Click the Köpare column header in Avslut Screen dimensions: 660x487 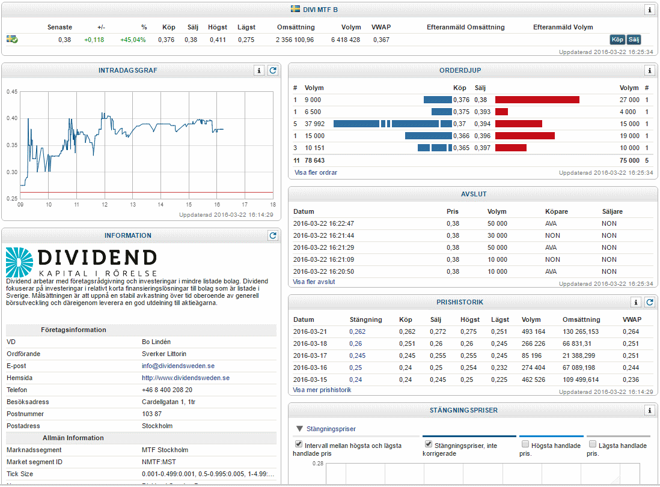(556, 211)
